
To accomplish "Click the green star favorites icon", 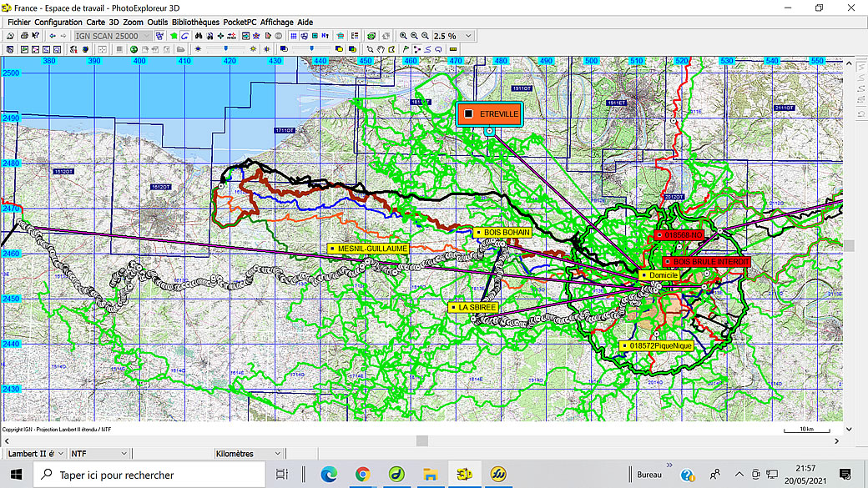I will pyautogui.click(x=174, y=36).
